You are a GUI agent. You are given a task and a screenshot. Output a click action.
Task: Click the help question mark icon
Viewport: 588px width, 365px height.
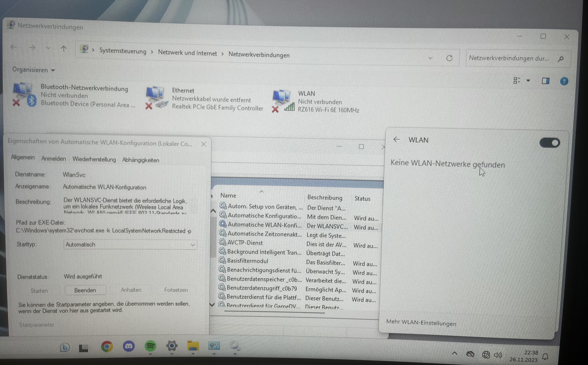point(564,82)
